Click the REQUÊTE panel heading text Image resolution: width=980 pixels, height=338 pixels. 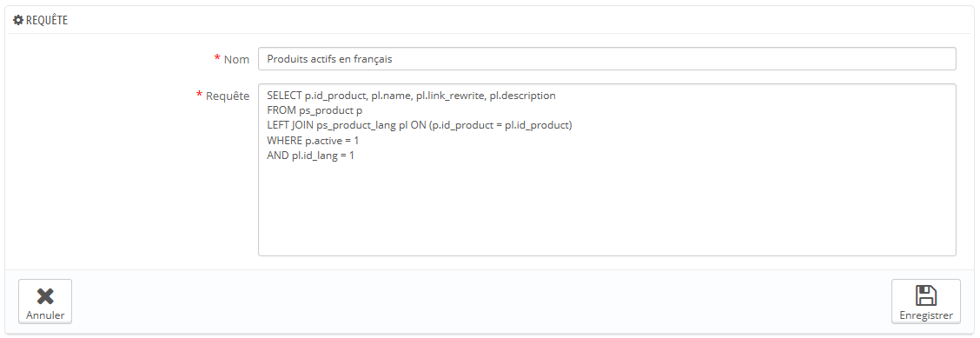(47, 21)
